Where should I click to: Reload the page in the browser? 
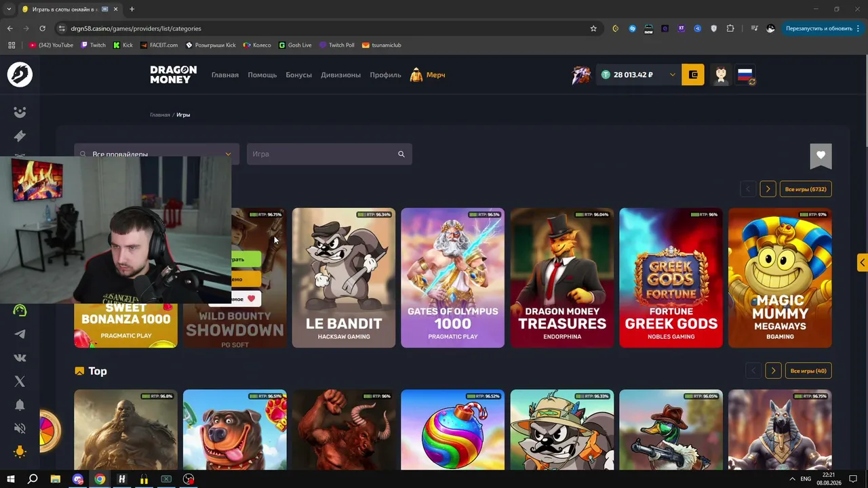[x=42, y=28]
